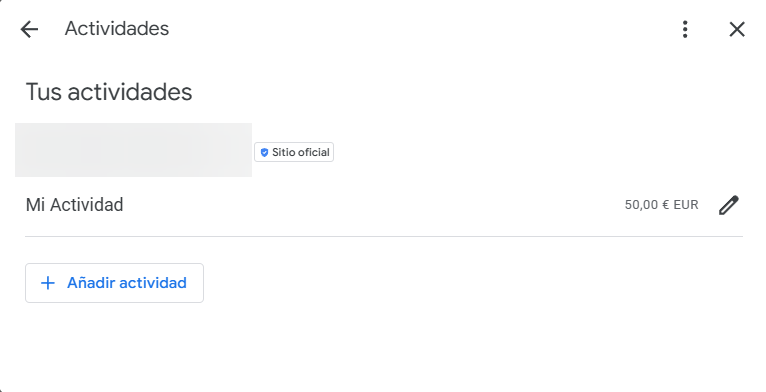Click the plus icon beside Añadir actividad
766x392 pixels.
tap(48, 283)
